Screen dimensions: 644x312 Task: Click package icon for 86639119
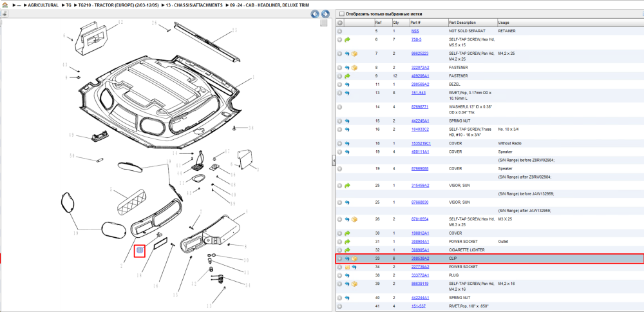click(x=354, y=284)
